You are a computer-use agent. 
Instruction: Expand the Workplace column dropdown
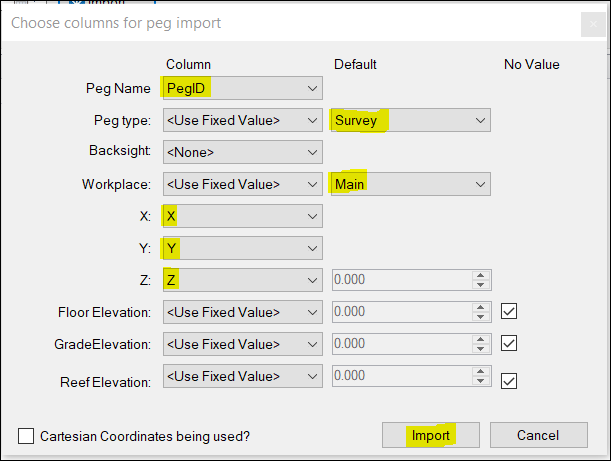coord(242,184)
